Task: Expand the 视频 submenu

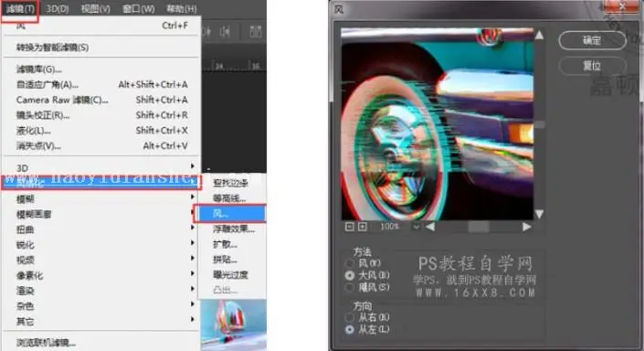Action: point(100,260)
